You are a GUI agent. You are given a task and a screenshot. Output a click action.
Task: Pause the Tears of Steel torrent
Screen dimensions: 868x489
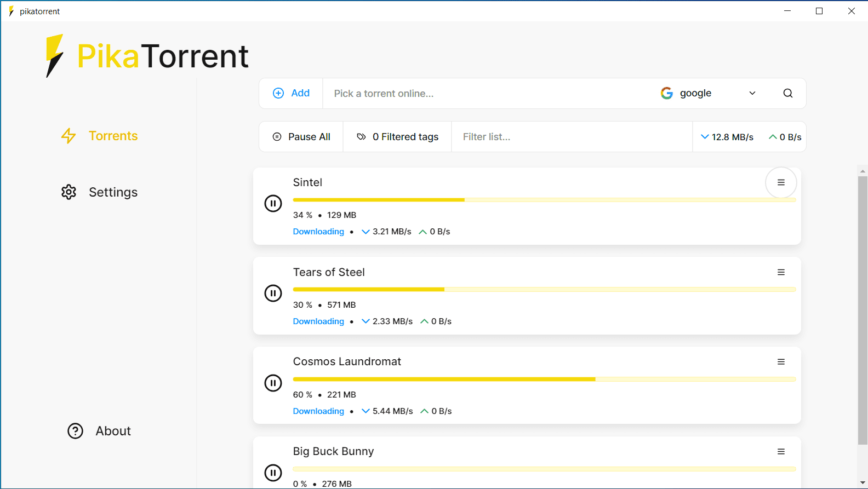coord(273,293)
